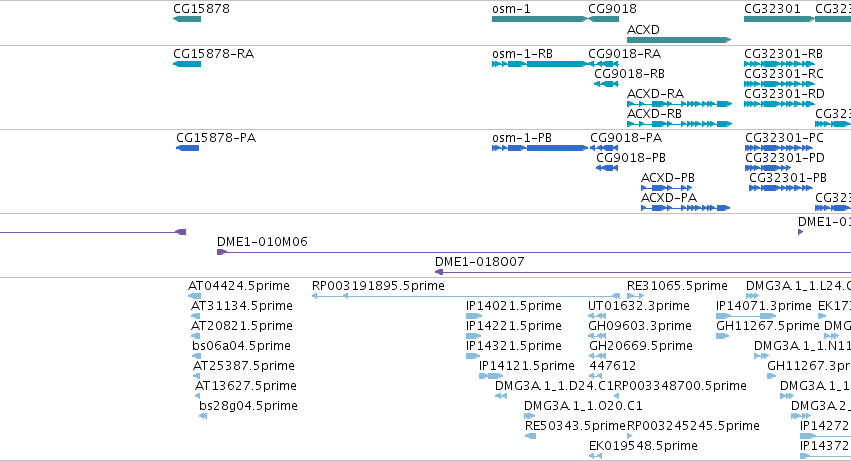Select the AT31134.5prime EST
The image size is (851, 461).
pos(195,316)
